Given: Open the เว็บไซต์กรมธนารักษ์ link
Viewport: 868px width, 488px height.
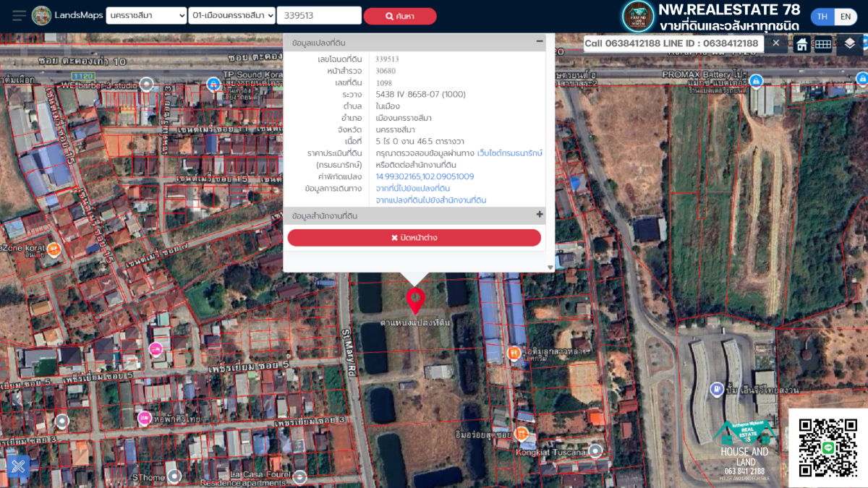Looking at the screenshot, I should coord(509,153).
